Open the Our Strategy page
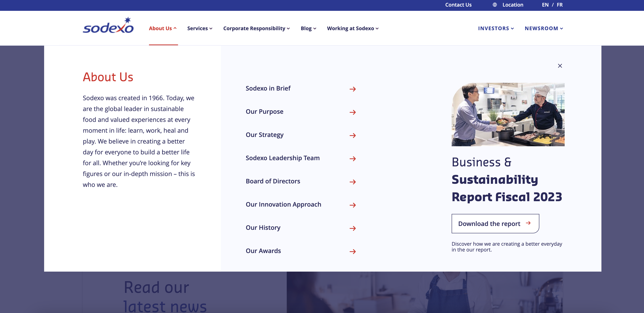This screenshot has height=313, width=644. (265, 135)
